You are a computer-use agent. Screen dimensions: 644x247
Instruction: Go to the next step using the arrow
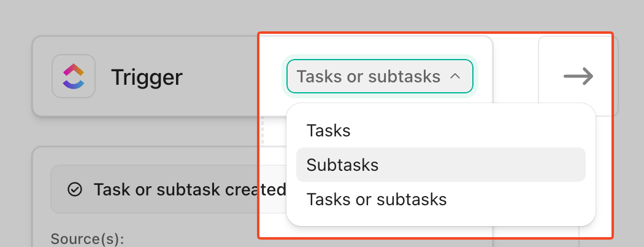pos(578,76)
